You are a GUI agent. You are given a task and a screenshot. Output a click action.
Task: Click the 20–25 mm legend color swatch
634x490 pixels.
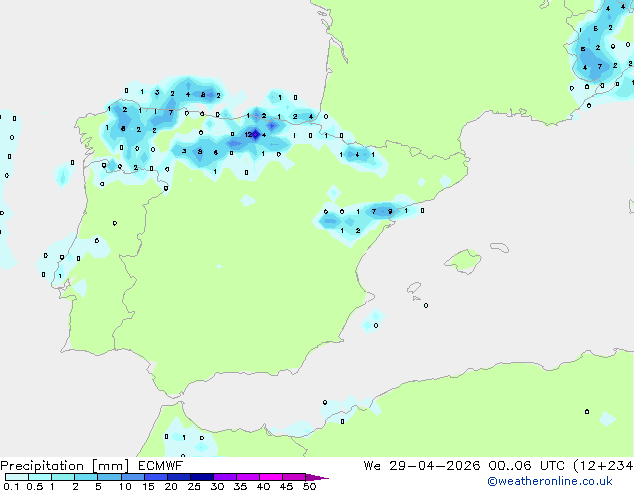pyautogui.click(x=179, y=477)
